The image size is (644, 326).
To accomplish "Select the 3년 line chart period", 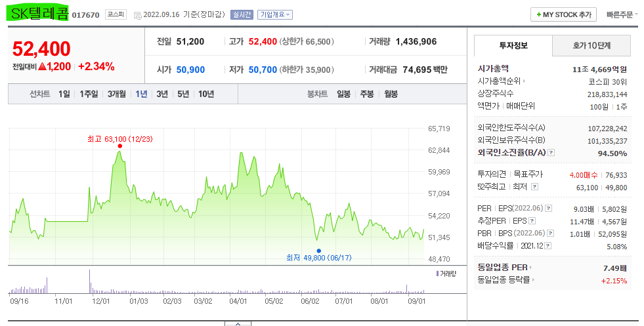I will point(162,94).
